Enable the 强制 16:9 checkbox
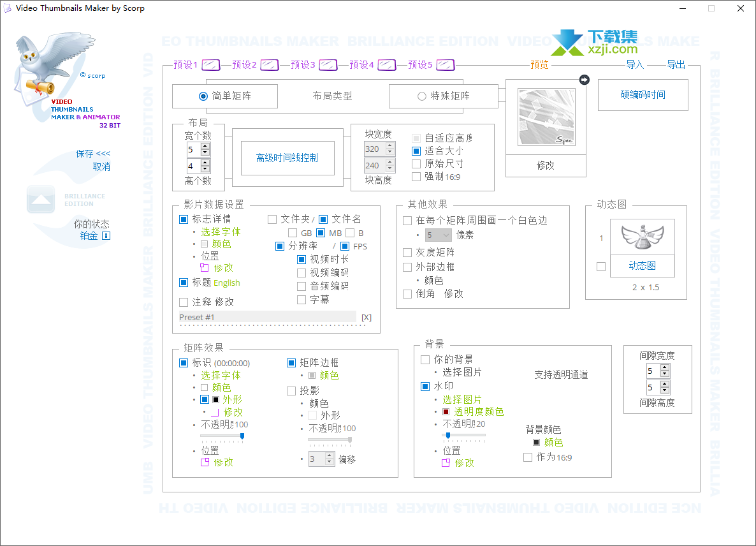Image resolution: width=756 pixels, height=546 pixels. coord(417,177)
